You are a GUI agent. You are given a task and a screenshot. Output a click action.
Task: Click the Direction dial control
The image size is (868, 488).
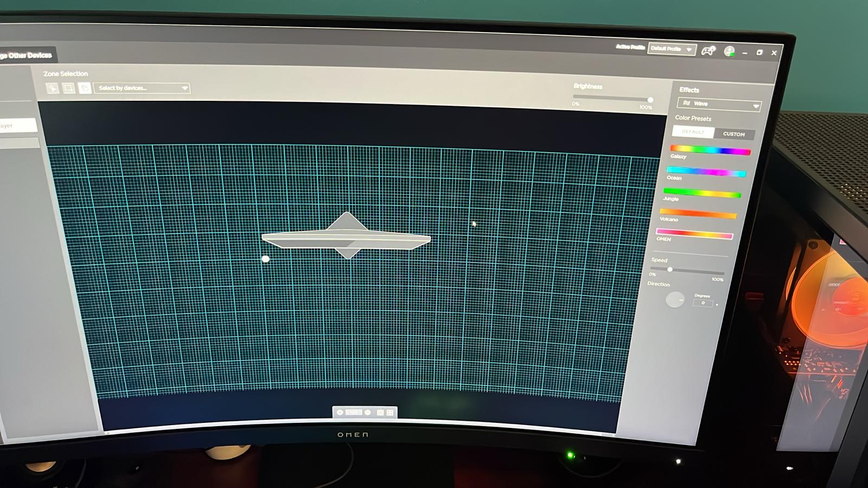point(675,299)
